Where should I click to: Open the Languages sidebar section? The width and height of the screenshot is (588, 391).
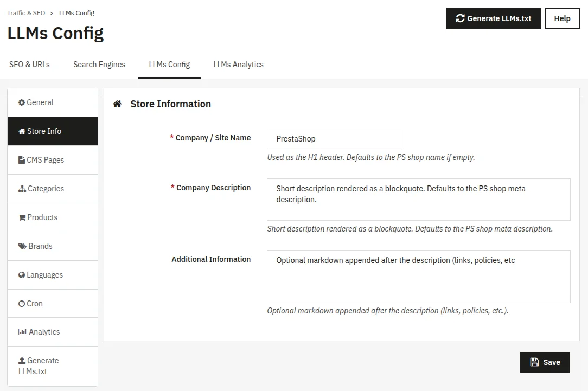pos(53,275)
